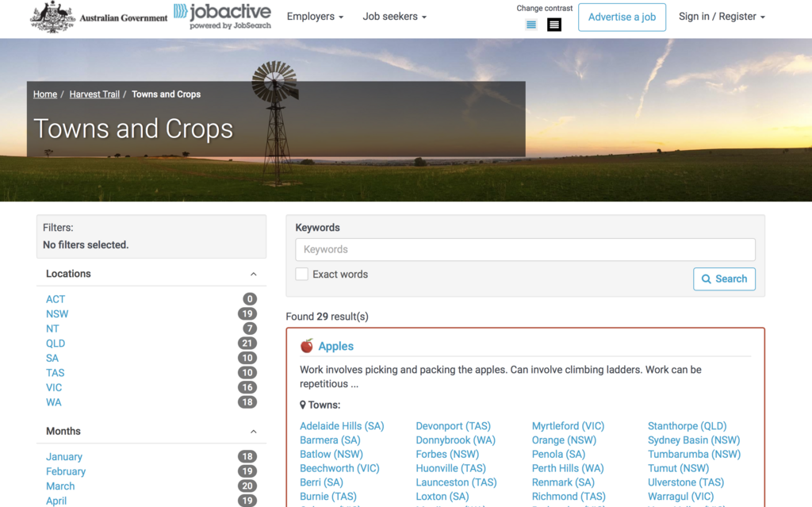
Task: Select the light contrast icon
Action: click(530, 25)
